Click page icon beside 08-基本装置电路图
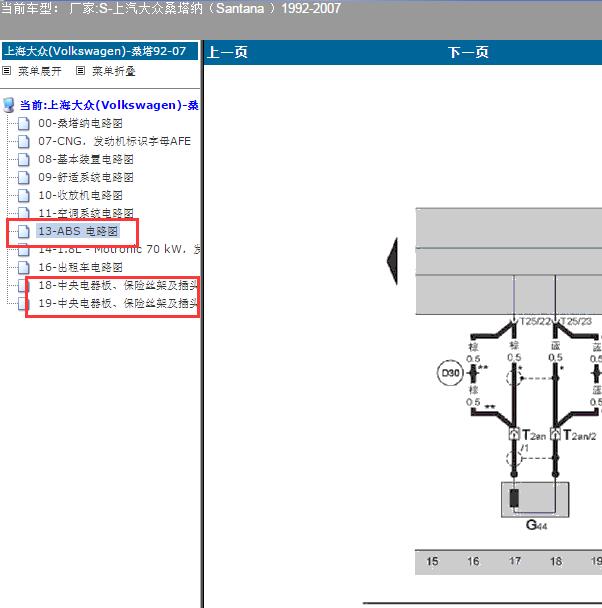602x608 pixels. pyautogui.click(x=24, y=160)
